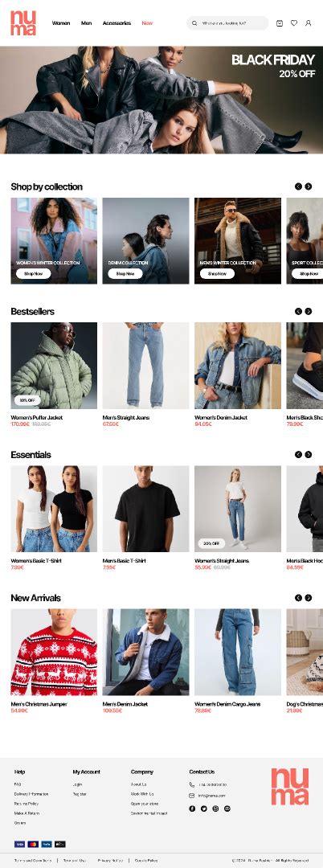Open the shopping bag icon in header
This screenshot has width=323, height=868.
point(280,23)
